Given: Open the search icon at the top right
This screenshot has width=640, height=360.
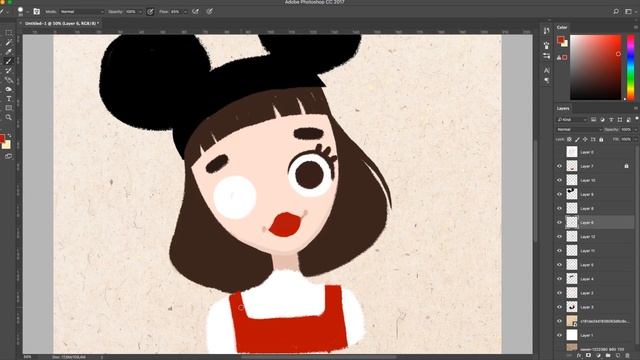Looking at the screenshot, I should pos(616,12).
